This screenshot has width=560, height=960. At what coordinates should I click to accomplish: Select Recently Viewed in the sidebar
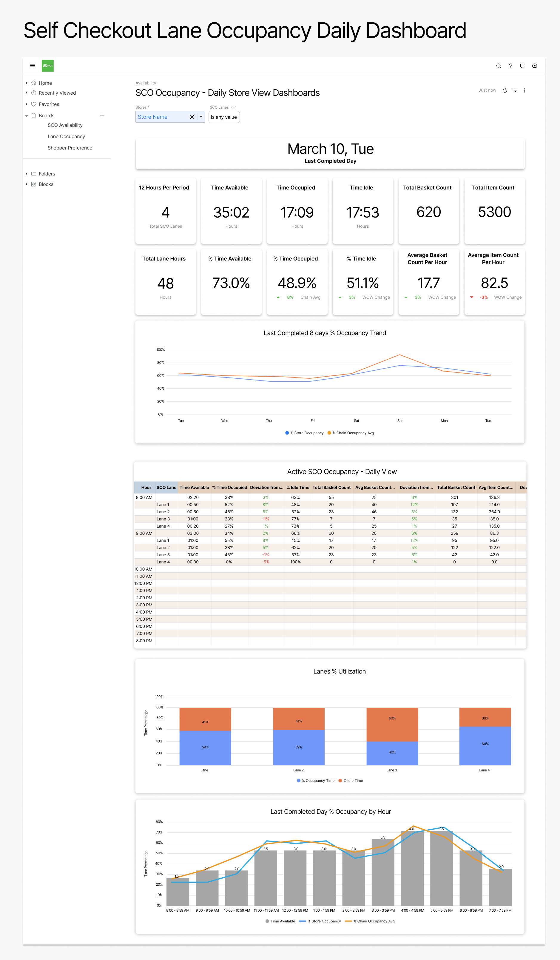tap(57, 93)
